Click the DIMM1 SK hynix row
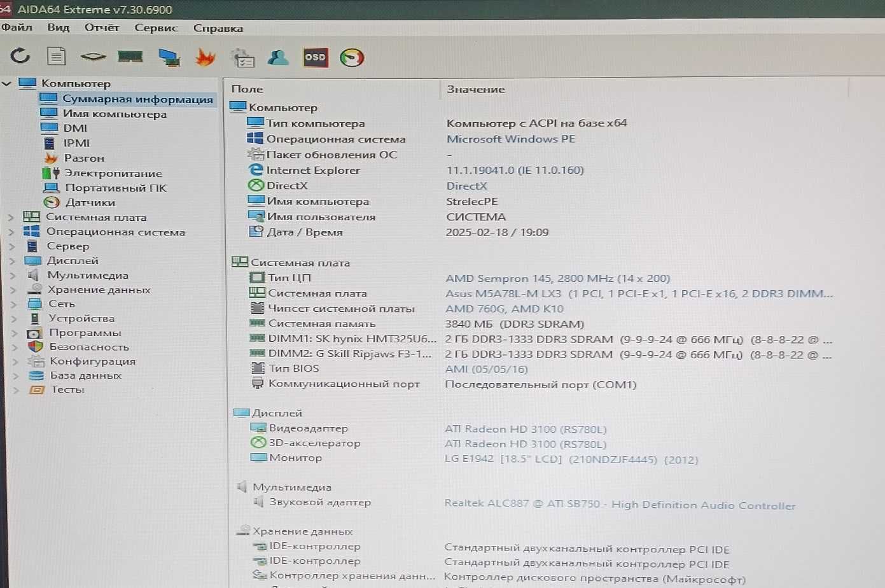 tap(541, 339)
